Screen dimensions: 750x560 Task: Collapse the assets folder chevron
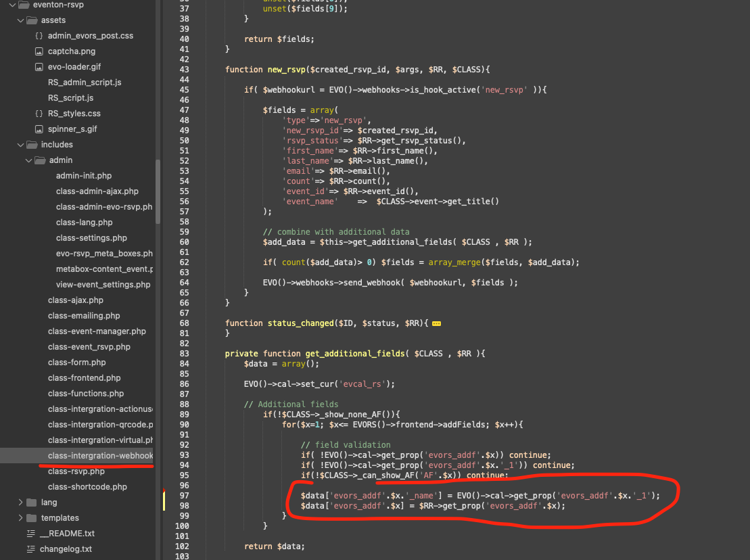[20, 20]
